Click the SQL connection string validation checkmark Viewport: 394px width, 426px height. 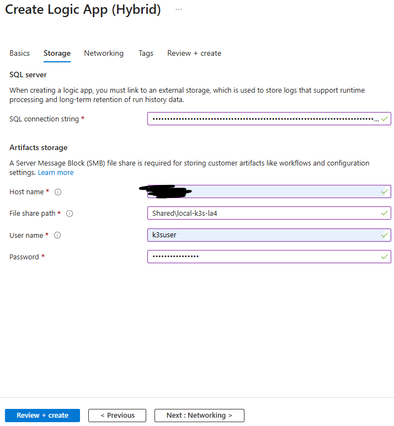click(x=384, y=119)
